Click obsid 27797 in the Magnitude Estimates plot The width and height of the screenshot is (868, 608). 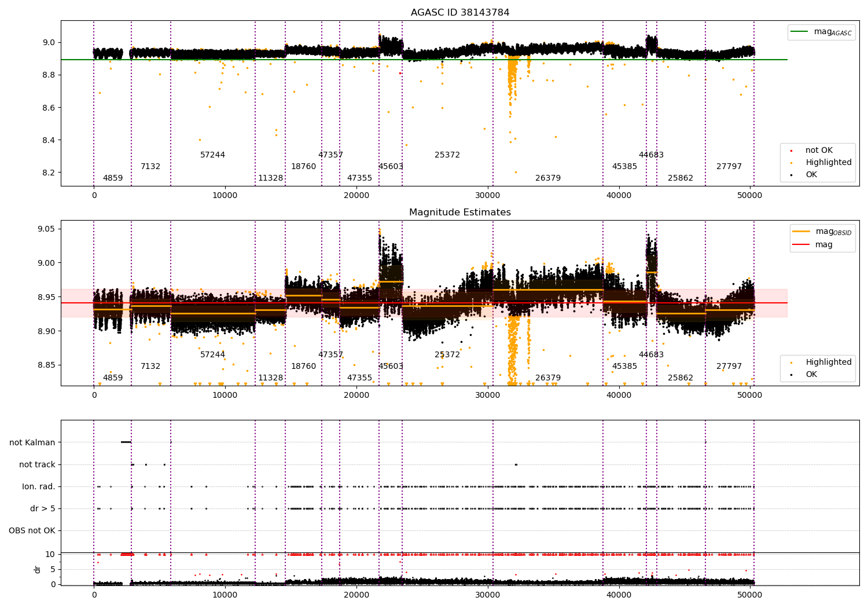729,367
